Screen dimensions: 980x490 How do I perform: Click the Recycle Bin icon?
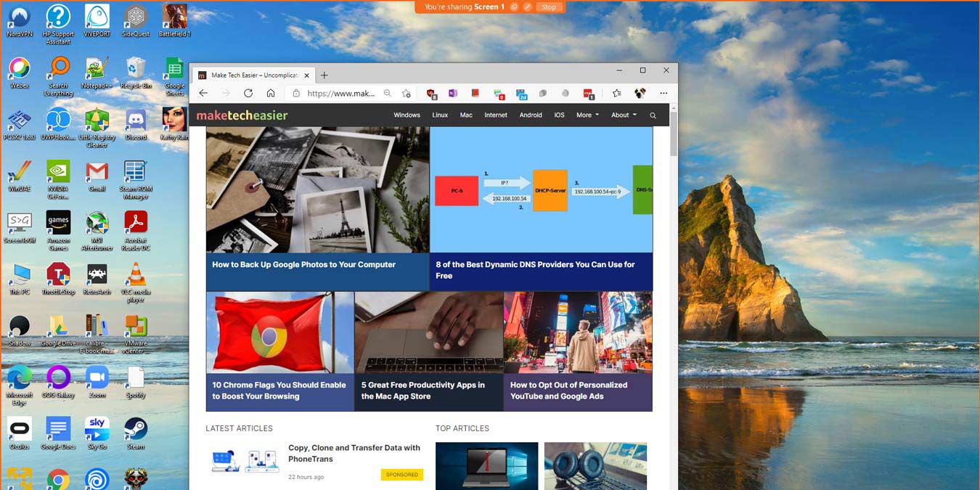coord(136,71)
